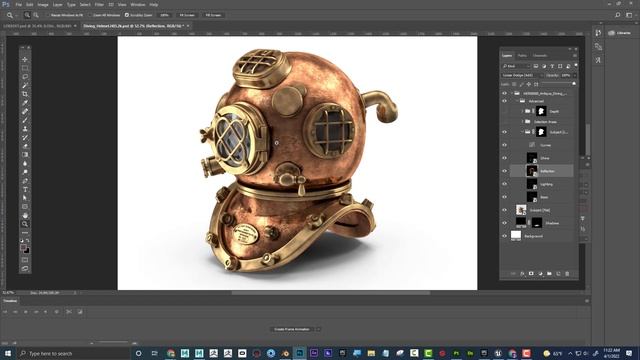Select the Healing Brush tool
640x360 pixels.
pyautogui.click(x=25, y=111)
